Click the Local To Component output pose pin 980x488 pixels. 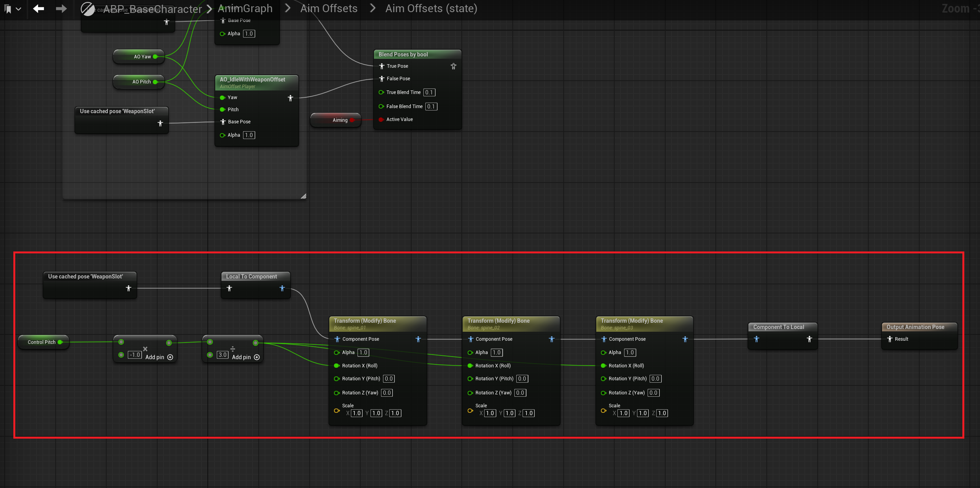[282, 289]
